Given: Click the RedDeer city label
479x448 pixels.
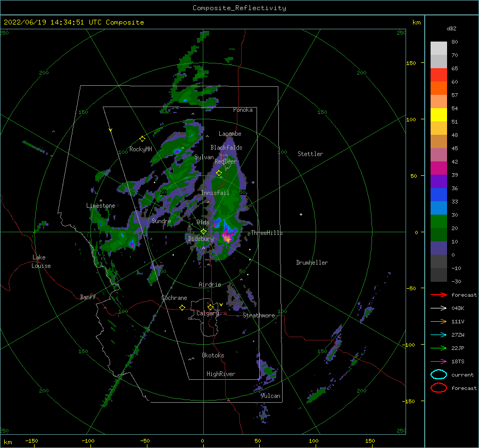Looking at the screenshot, I should 226,161.
